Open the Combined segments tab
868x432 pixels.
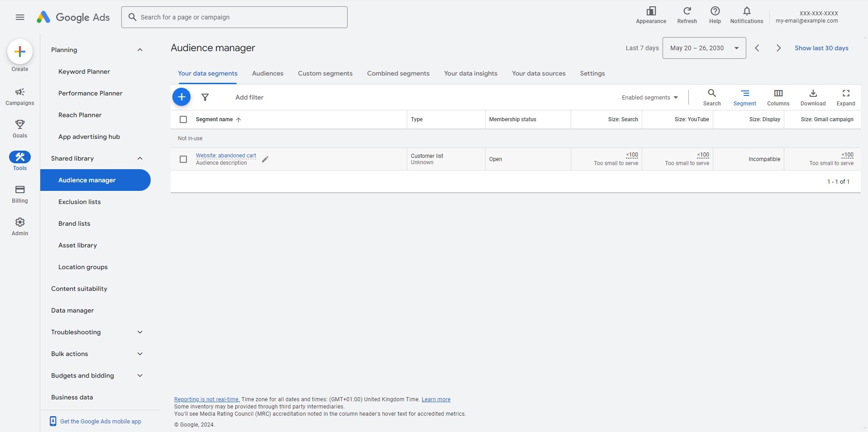[398, 73]
